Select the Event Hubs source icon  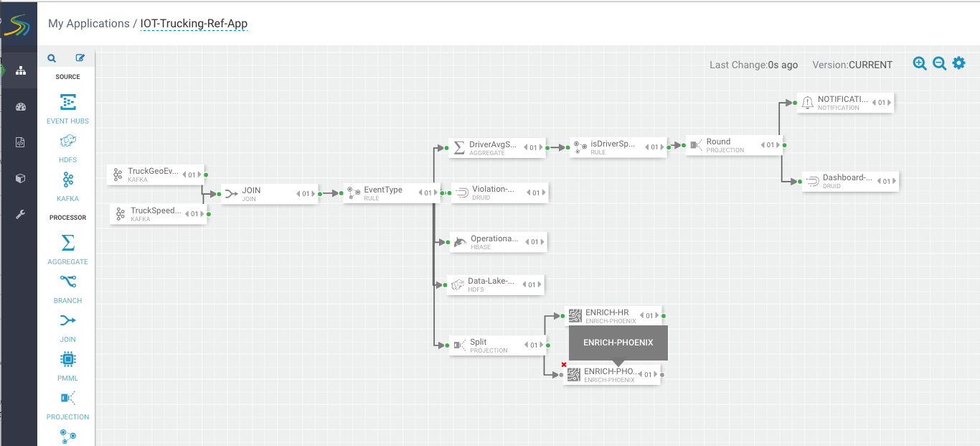click(68, 102)
